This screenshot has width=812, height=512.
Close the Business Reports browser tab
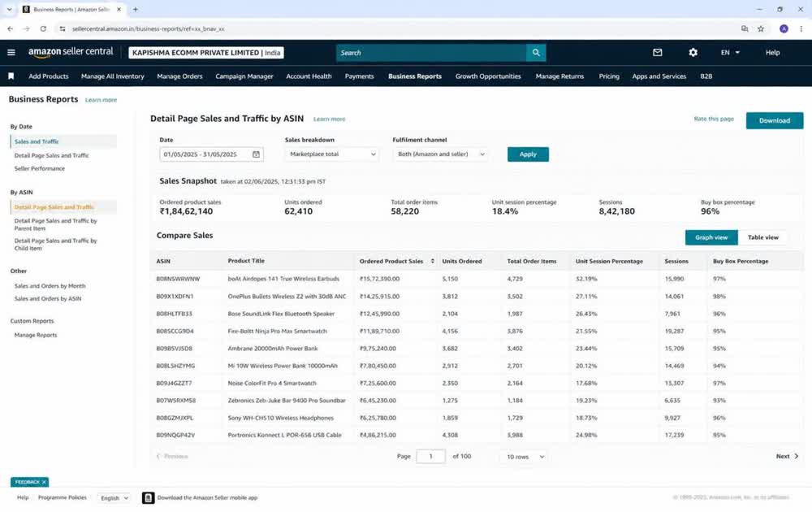click(x=119, y=9)
